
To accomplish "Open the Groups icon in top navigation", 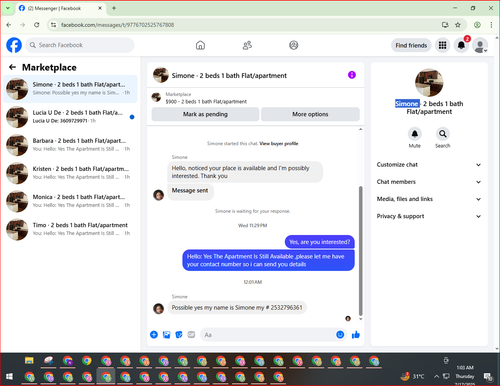I will coord(294,45).
